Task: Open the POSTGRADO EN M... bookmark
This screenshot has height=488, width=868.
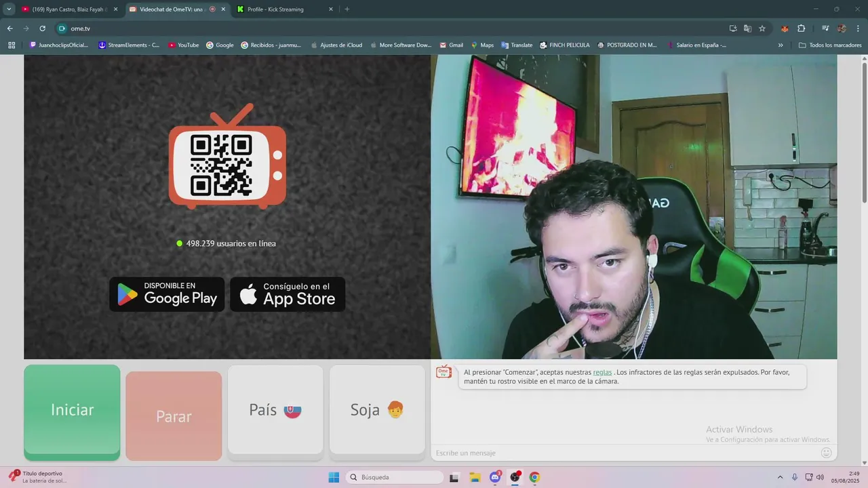Action: tap(627, 45)
